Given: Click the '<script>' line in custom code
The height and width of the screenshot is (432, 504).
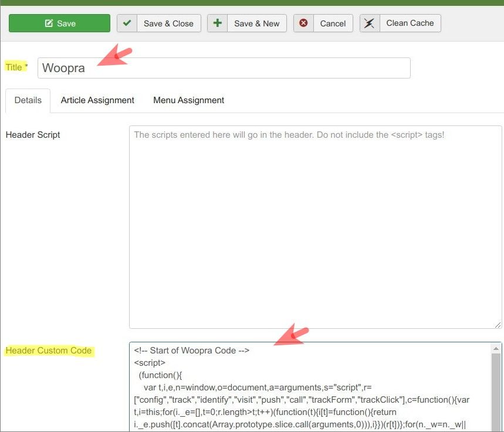Looking at the screenshot, I should coord(150,363).
